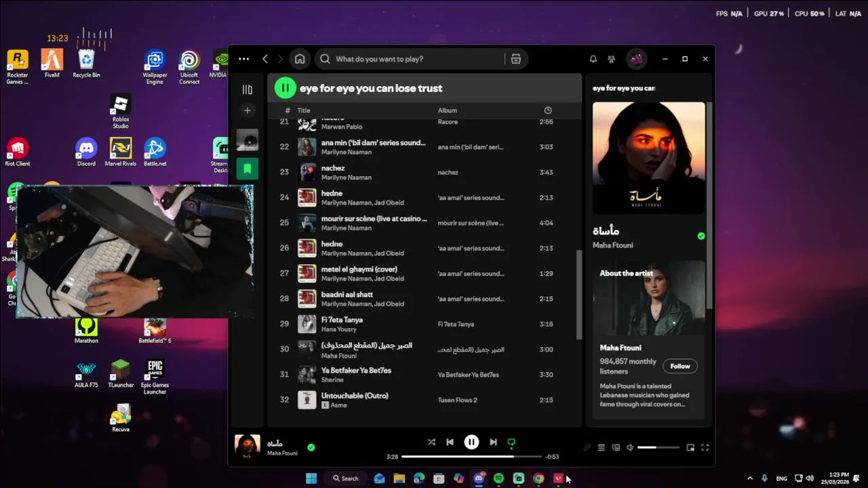
Task: Open the Queue icon in player bar
Action: 601,447
